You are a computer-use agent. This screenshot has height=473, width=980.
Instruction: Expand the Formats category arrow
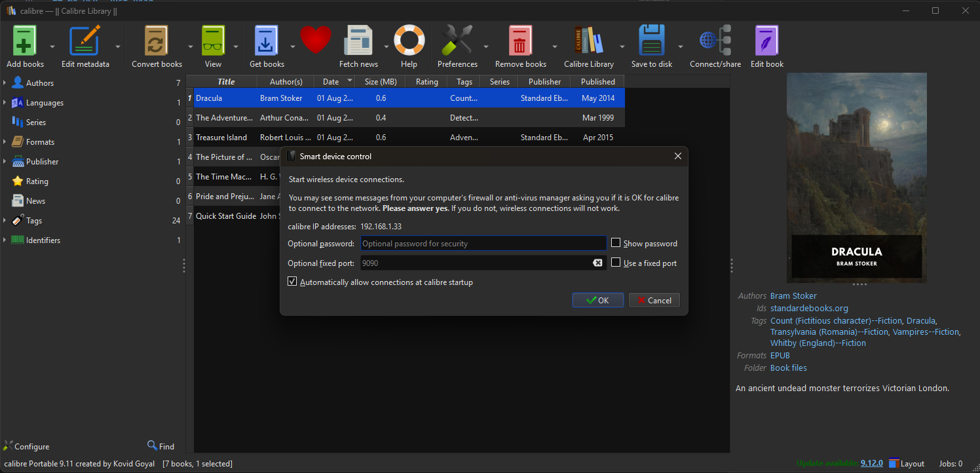(5, 142)
